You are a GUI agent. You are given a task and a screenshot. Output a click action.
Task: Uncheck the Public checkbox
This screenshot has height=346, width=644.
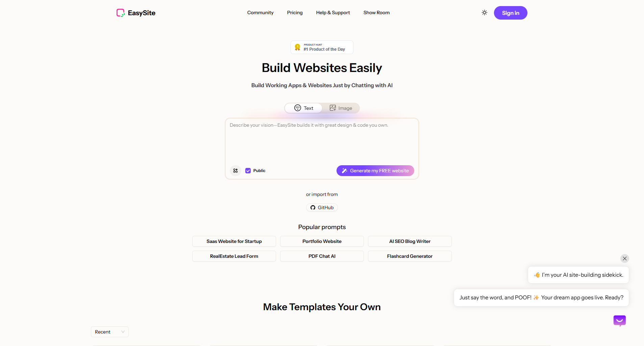[248, 171]
